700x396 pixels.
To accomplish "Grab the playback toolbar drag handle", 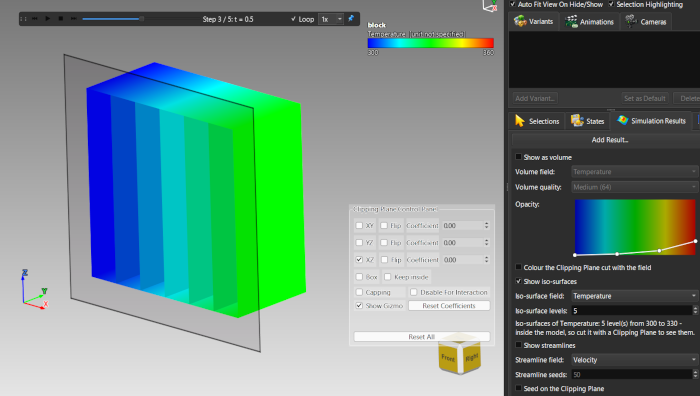I will [23, 19].
